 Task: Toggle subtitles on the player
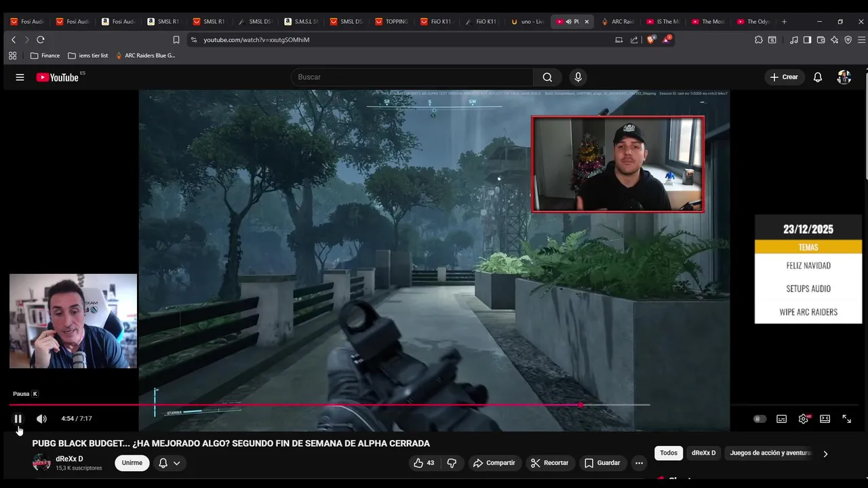click(782, 419)
